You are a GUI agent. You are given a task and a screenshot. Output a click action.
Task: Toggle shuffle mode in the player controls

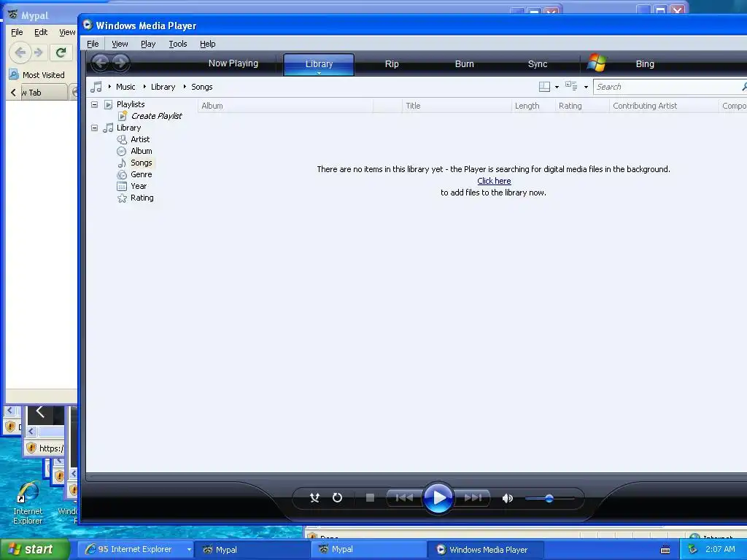point(314,497)
